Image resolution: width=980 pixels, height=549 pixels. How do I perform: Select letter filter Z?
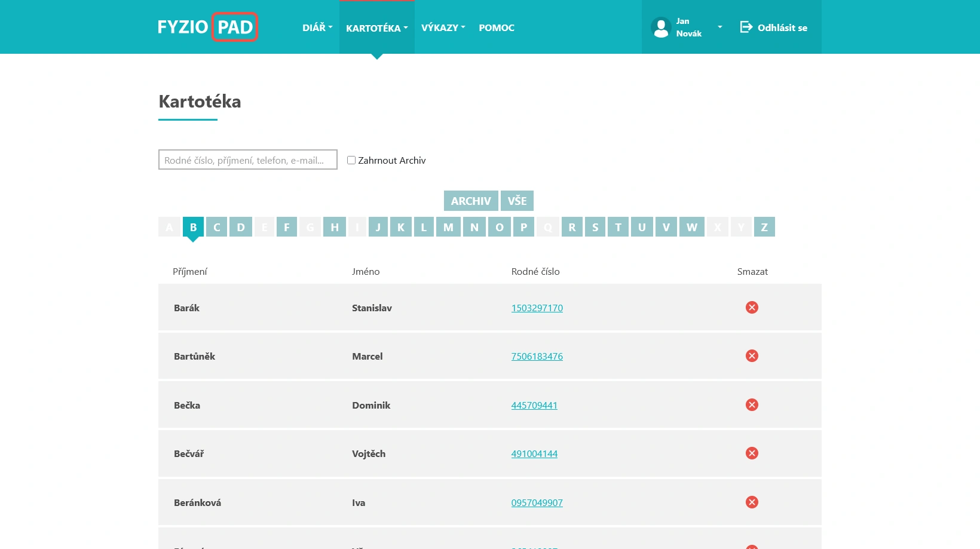[x=764, y=227]
